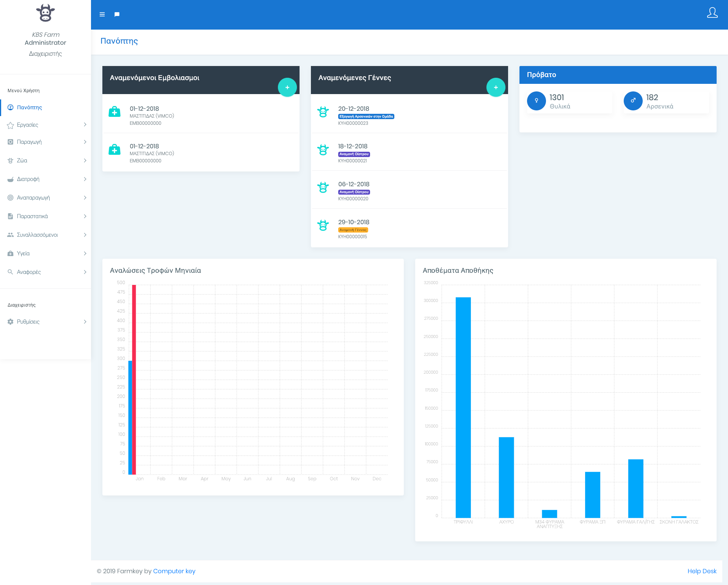The height and width of the screenshot is (585, 728).
Task: Click the female Θυλικά count icon
Action: pyautogui.click(x=536, y=101)
